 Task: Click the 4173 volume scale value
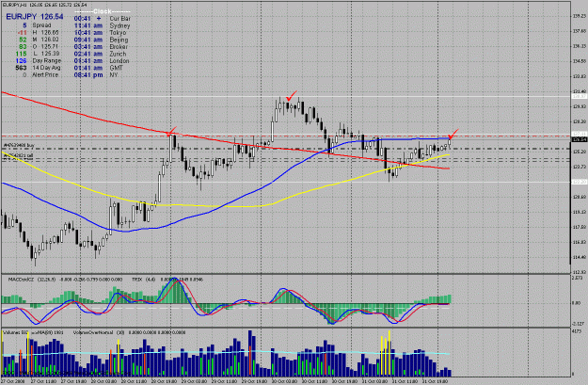[x=578, y=331]
